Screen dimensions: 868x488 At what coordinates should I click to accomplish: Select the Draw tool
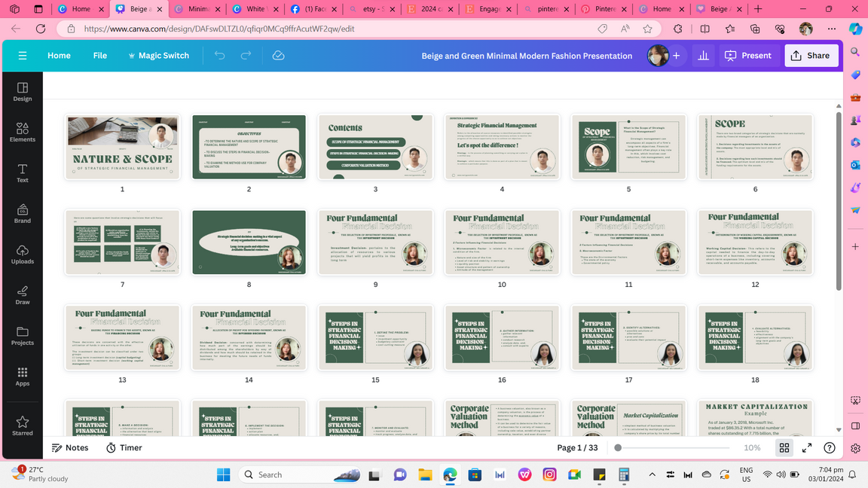(x=23, y=295)
